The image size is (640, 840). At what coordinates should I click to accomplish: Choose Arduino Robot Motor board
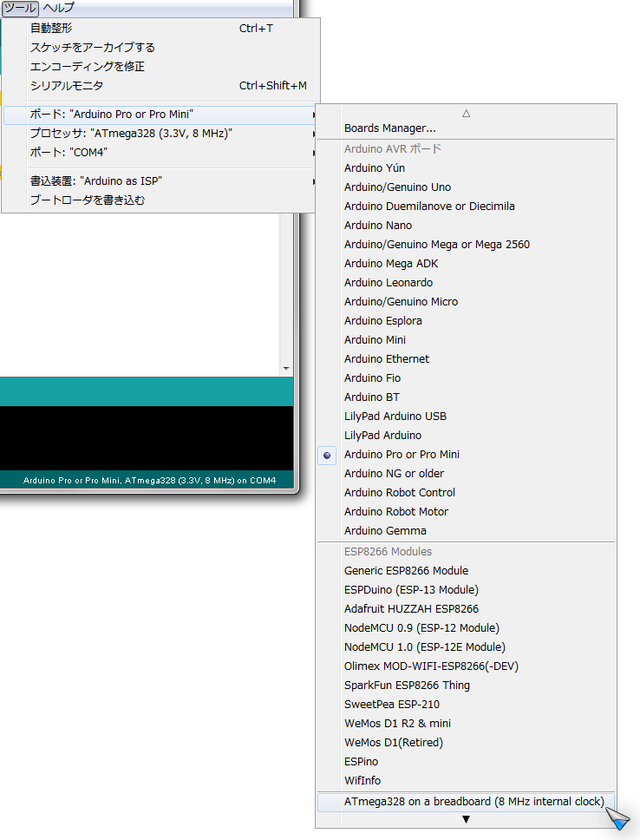(466, 512)
